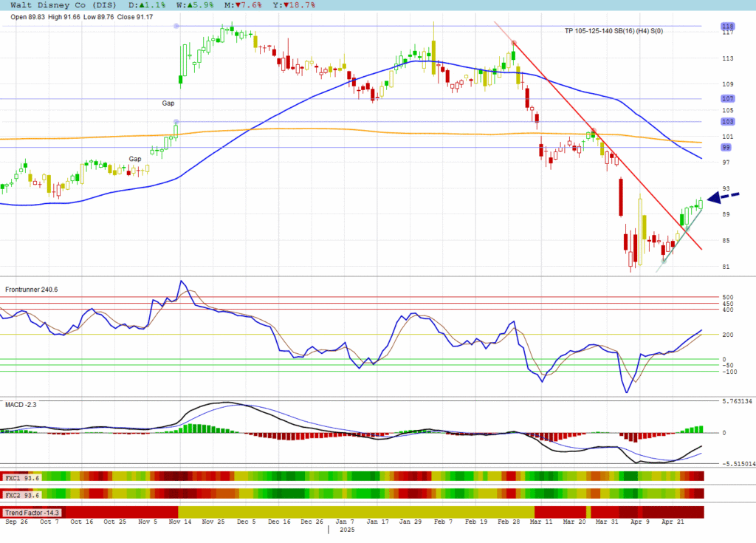This screenshot has width=756, height=543.
Task: Click the High 91.66 value
Action: point(64,17)
